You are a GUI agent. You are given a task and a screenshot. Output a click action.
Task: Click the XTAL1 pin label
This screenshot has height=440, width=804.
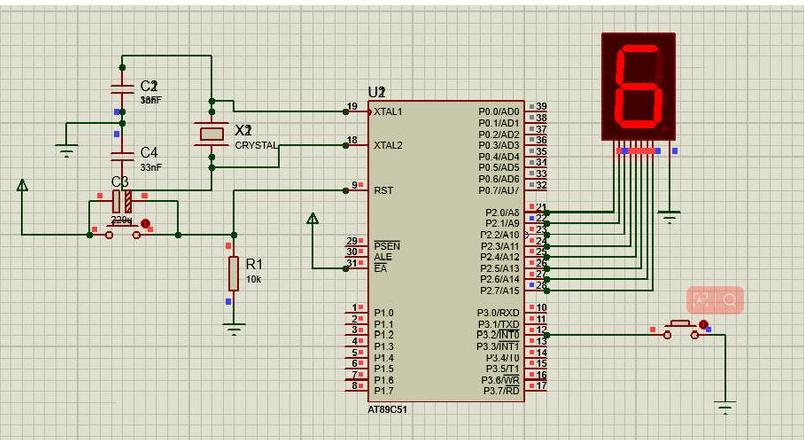point(388,112)
